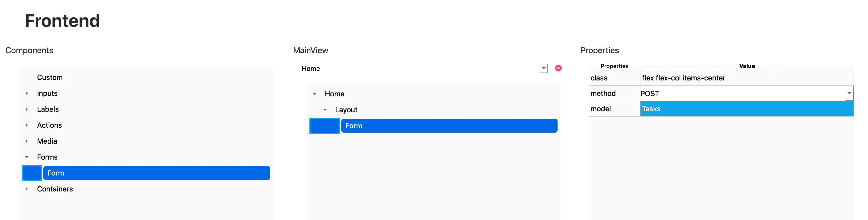Edit the class value field
Image resolution: width=868 pixels, height=220 pixels.
point(747,78)
